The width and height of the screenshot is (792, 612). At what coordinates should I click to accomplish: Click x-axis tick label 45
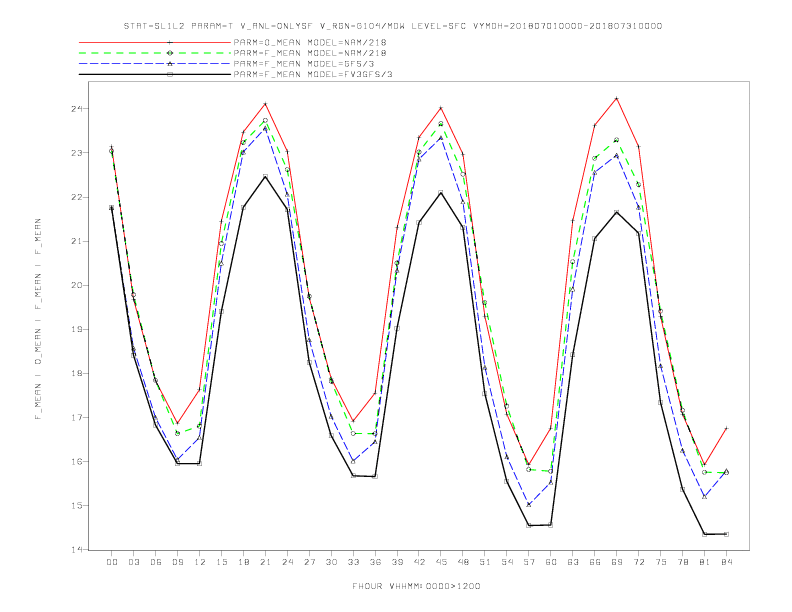click(441, 562)
